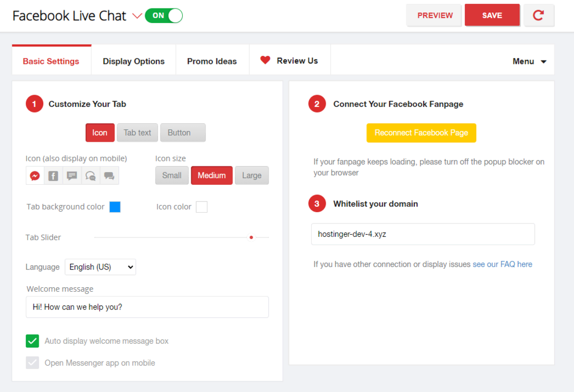Select the Icon tab style option
Image resolution: width=574 pixels, height=392 pixels.
pyautogui.click(x=100, y=133)
